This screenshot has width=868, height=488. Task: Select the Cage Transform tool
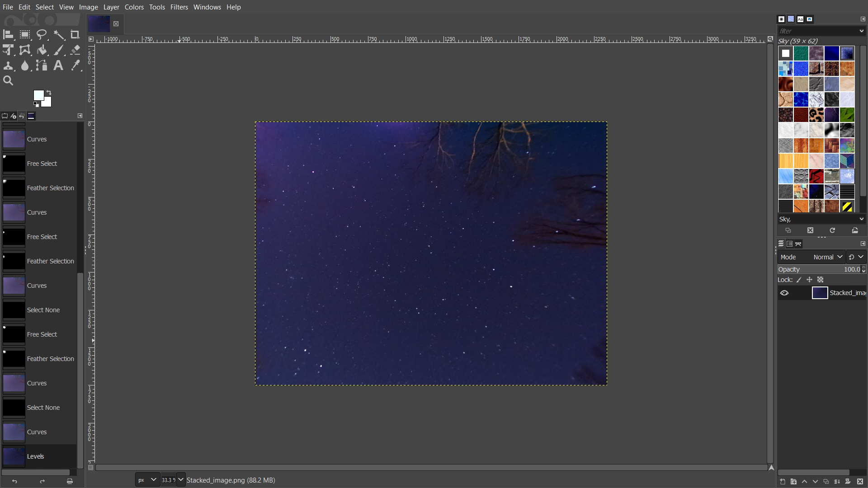pyautogui.click(x=25, y=50)
